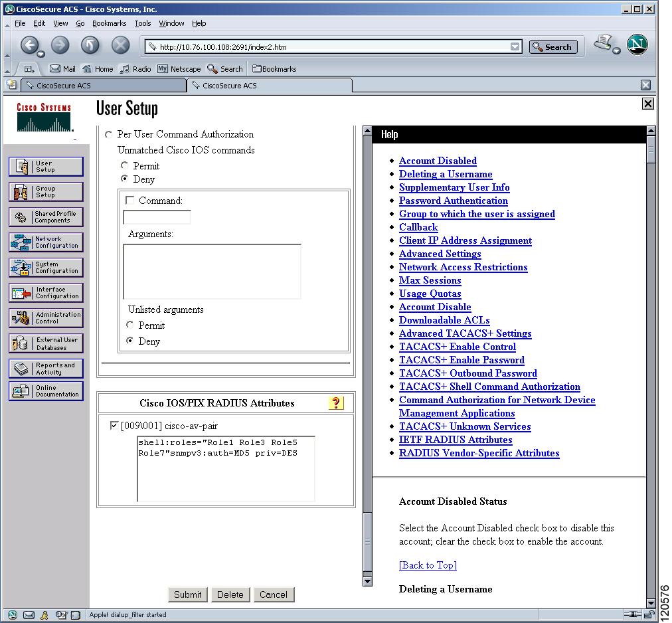
Task: Click the Help pane scroll-up arrow
Action: pyautogui.click(x=651, y=130)
